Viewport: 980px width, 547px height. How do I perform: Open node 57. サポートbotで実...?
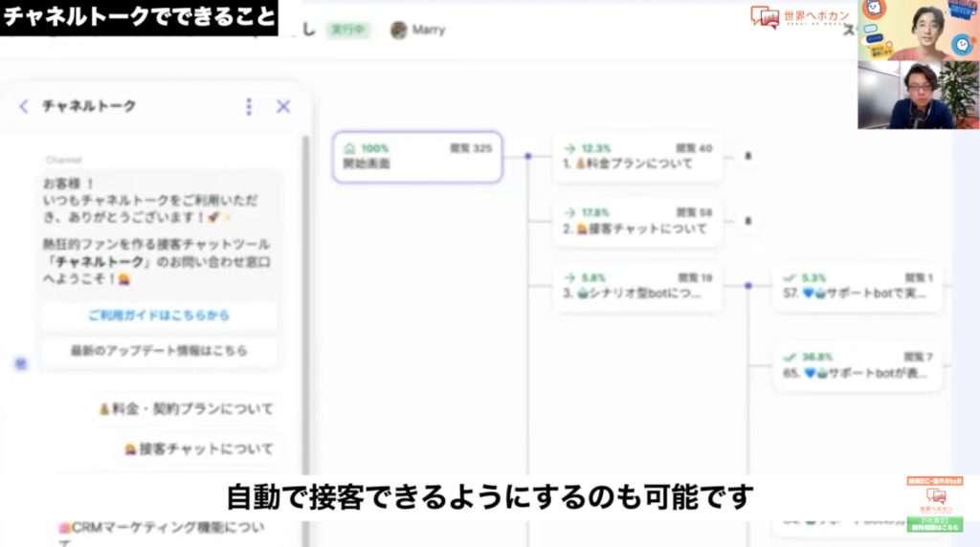point(857,287)
